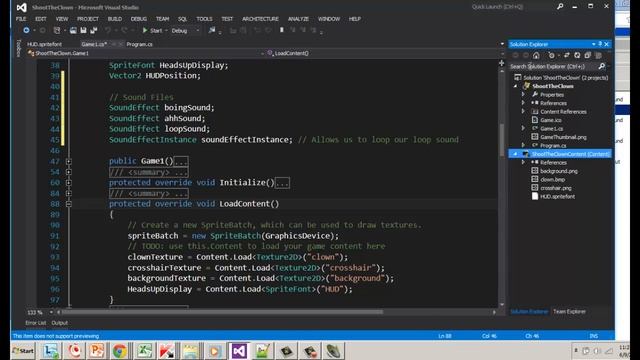Click Collapse All icon in Solution Explorer toolbar
The width and height of the screenshot is (640, 360).
tap(587, 56)
